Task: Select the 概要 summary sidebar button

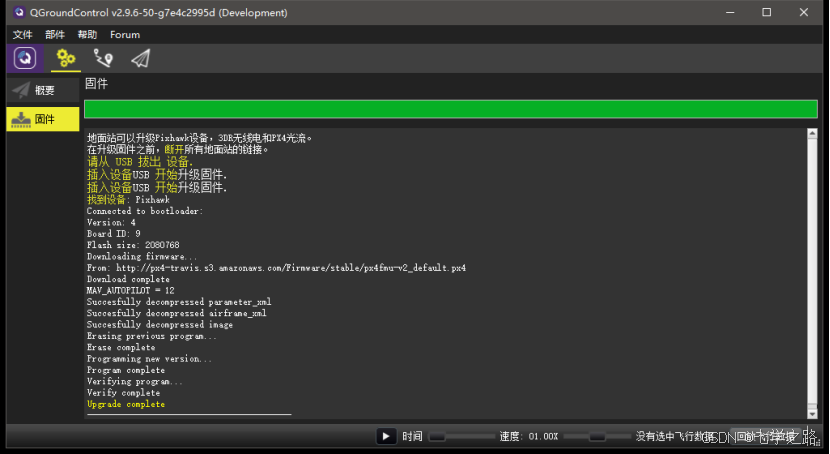Action: [43, 90]
